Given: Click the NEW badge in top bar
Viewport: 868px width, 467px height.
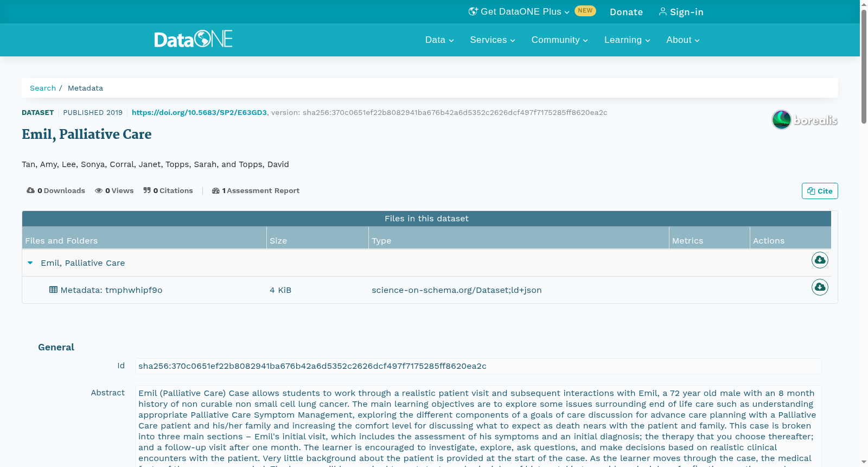Looking at the screenshot, I should pos(585,11).
